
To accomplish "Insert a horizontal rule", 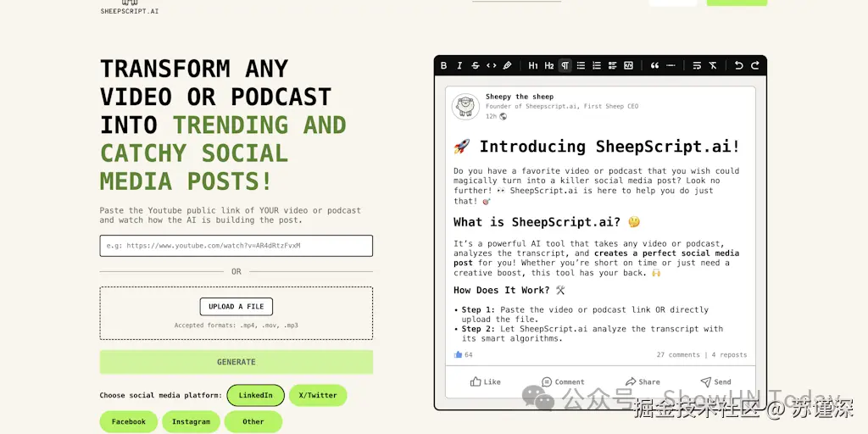I will click(x=671, y=65).
